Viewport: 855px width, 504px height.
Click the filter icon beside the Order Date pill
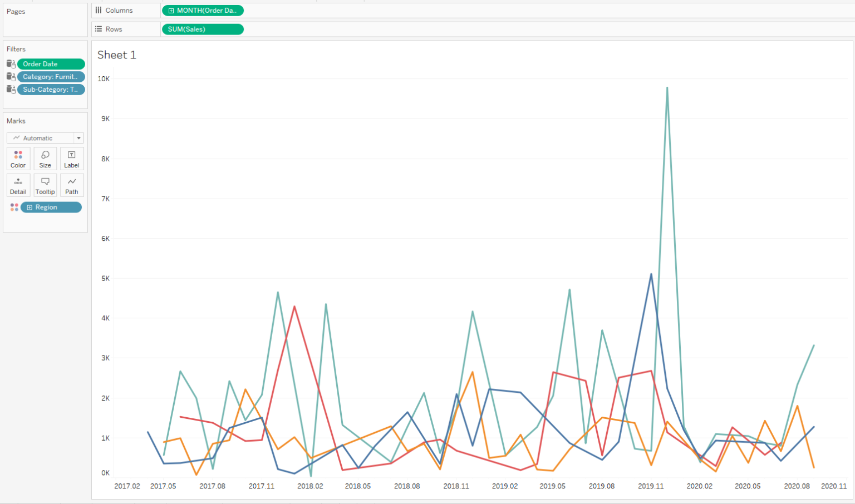pos(10,63)
